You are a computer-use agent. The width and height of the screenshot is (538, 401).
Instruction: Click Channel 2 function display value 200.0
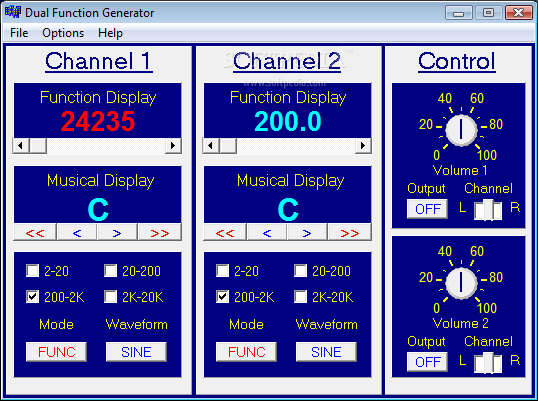[x=288, y=121]
